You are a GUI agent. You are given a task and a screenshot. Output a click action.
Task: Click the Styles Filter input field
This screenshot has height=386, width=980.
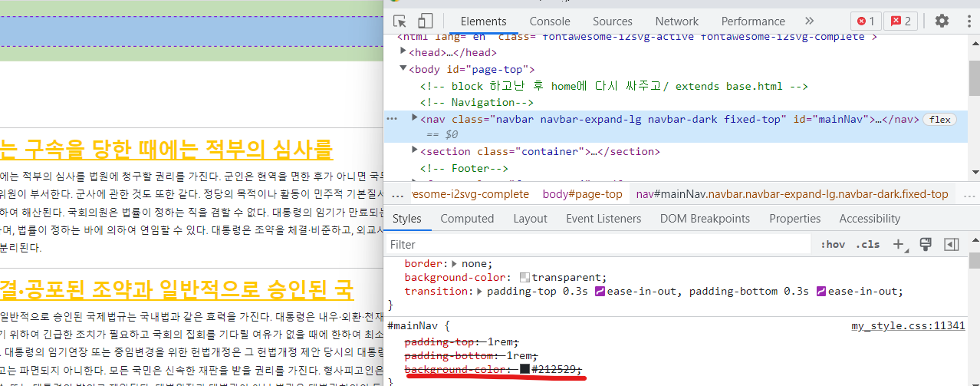click(598, 245)
